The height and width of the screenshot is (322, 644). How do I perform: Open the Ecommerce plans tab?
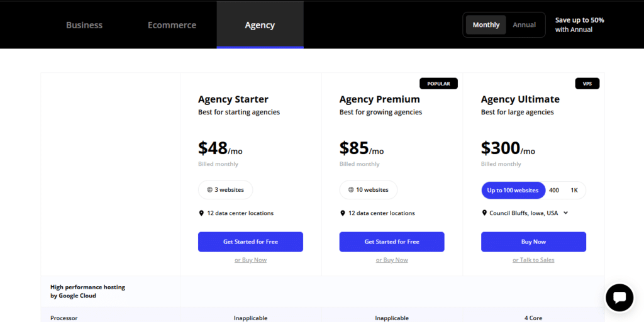(172, 25)
